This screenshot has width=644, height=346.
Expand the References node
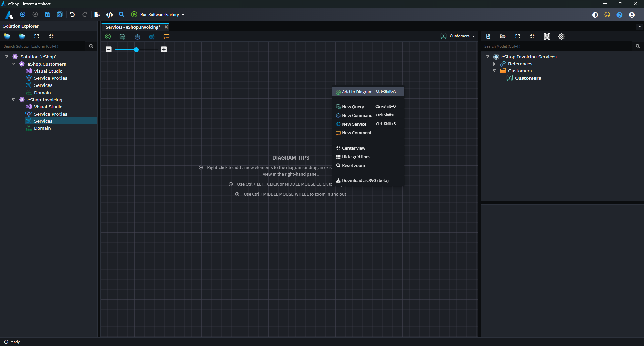coord(494,64)
